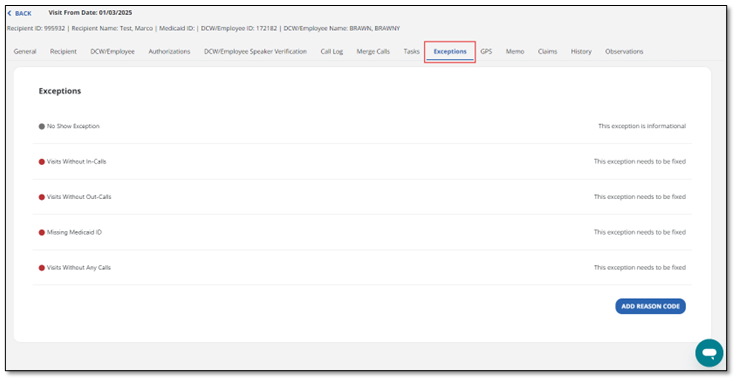
Task: Switch to the General tab
Action: point(25,52)
